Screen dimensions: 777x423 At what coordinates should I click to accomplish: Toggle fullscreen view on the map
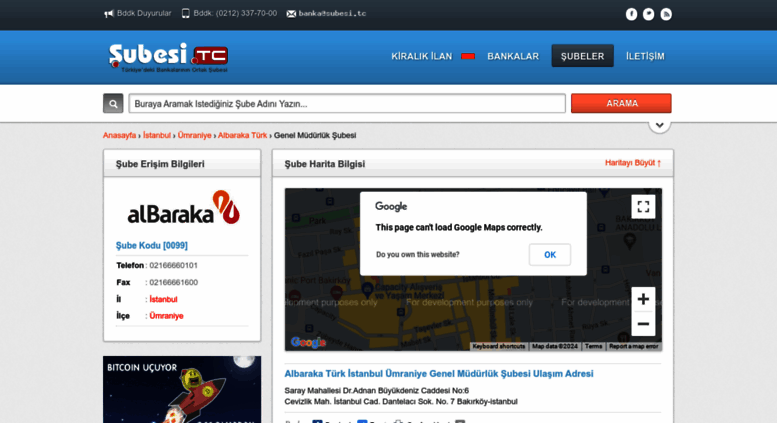pyautogui.click(x=643, y=207)
